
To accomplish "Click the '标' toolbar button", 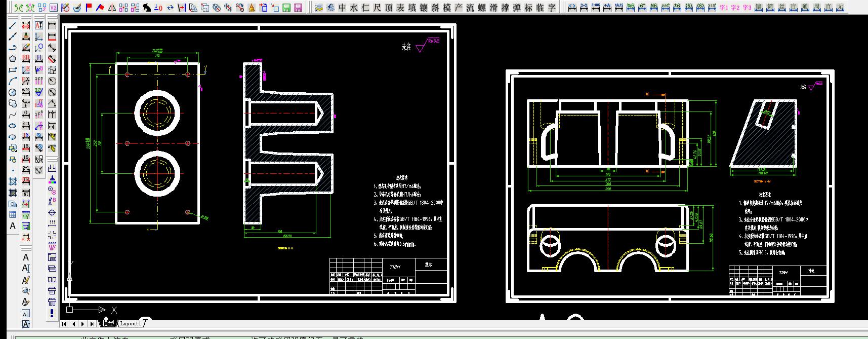I will (x=528, y=8).
